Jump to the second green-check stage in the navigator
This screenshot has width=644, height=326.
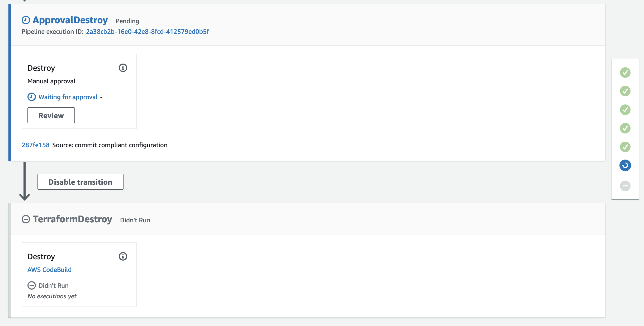(x=625, y=91)
